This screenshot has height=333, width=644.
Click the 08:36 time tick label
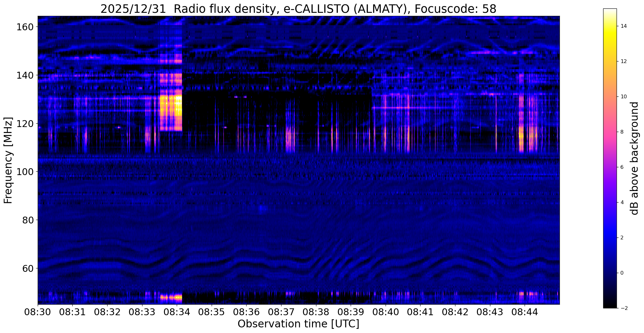click(x=247, y=312)
